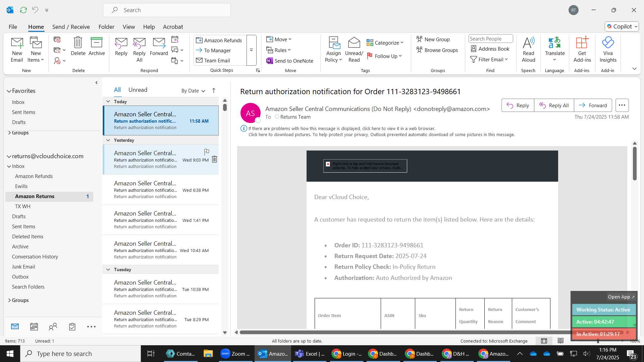
Task: Open more actions ellipsis in reading pane
Action: pos(622,105)
